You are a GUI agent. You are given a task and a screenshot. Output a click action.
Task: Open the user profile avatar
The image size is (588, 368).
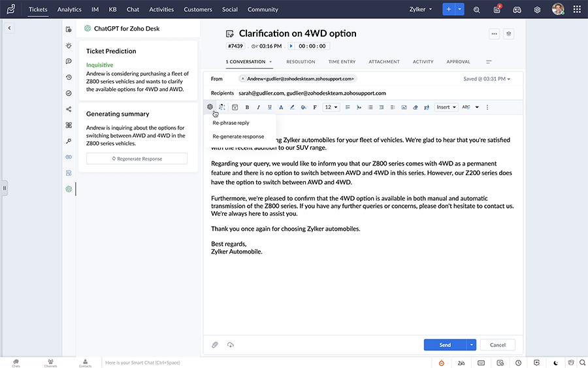coord(558,9)
